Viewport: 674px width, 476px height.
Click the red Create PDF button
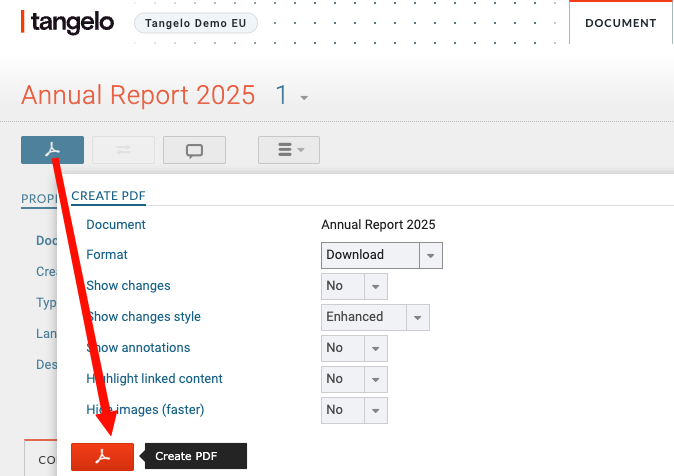click(x=102, y=456)
